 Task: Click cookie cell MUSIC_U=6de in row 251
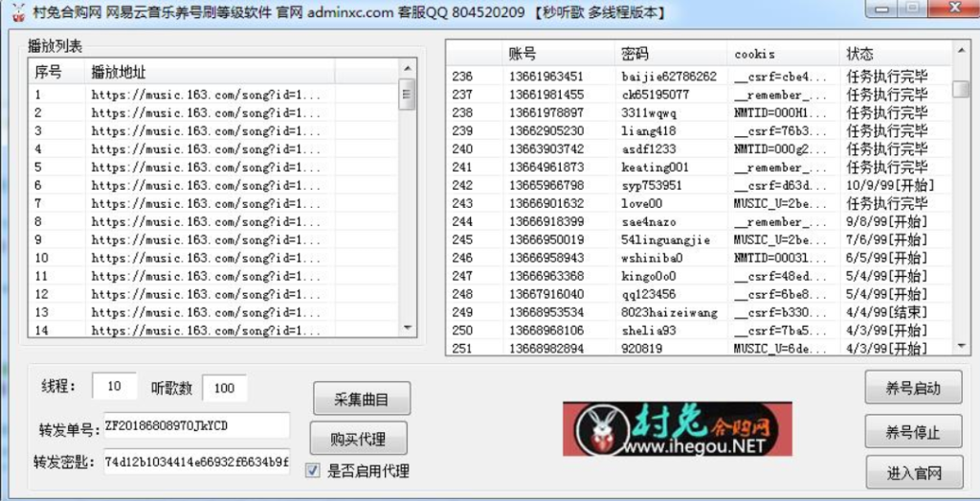pos(781,349)
